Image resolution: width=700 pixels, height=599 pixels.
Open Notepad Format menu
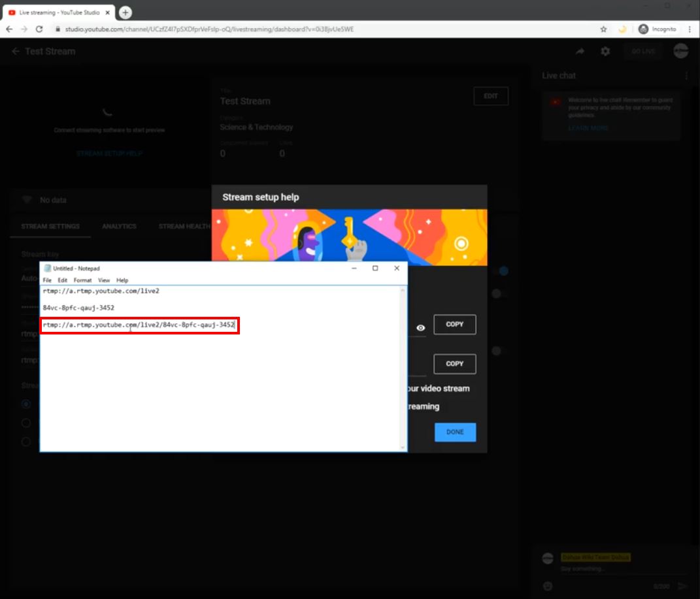coord(82,280)
